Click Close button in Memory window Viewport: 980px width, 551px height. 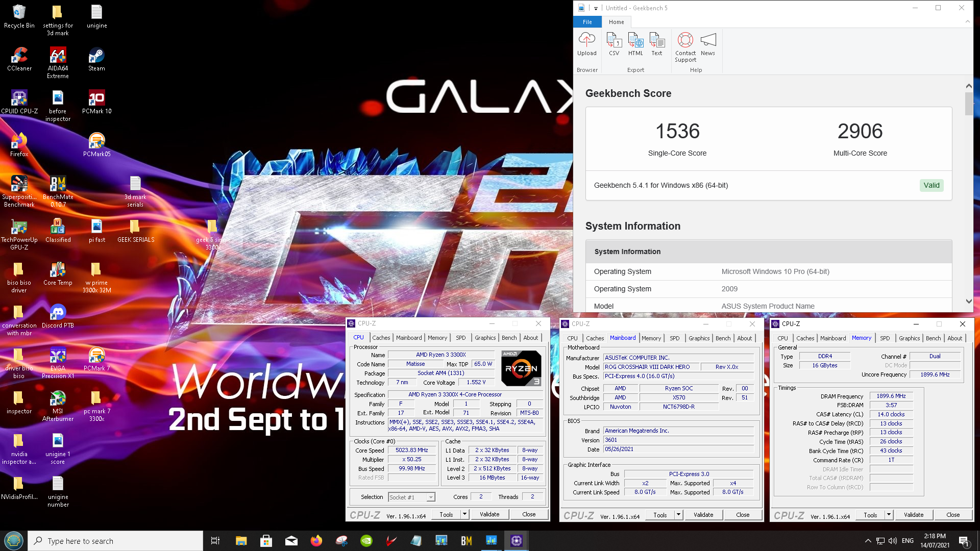click(x=953, y=515)
